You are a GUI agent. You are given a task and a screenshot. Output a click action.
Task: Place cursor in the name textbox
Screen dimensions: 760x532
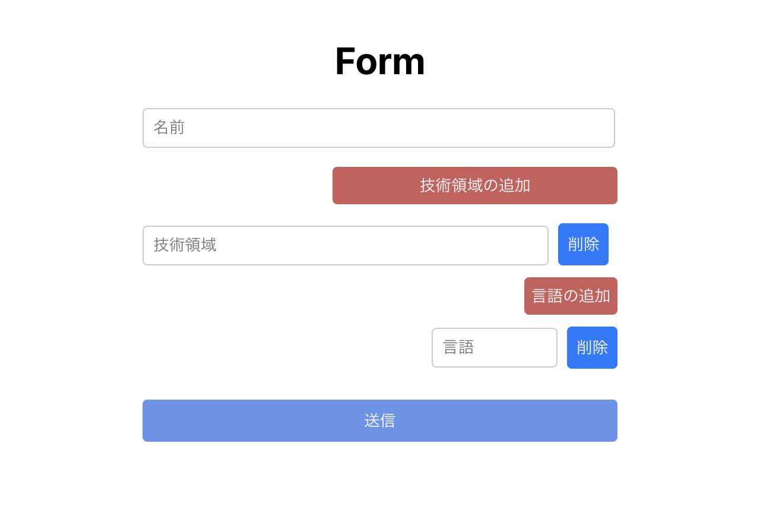pos(378,128)
